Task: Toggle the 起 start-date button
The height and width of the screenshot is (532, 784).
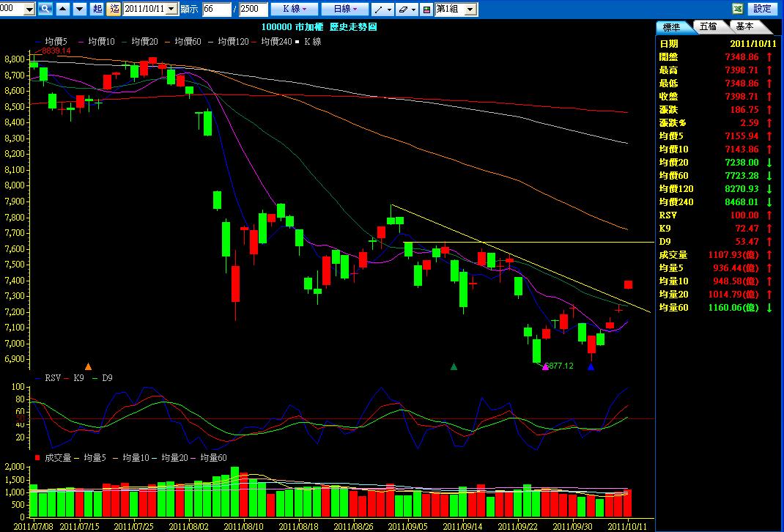Action: 97,9
